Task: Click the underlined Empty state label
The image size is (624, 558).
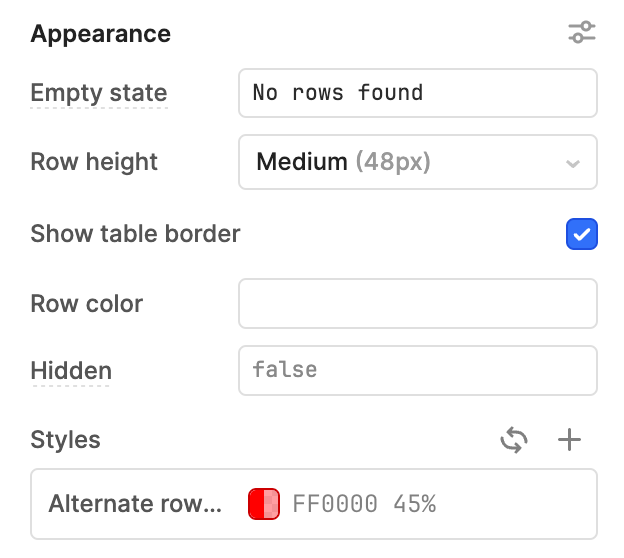Action: 99,93
